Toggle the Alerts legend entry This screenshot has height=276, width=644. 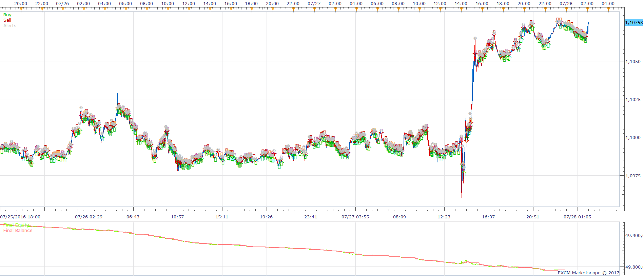click(9, 26)
